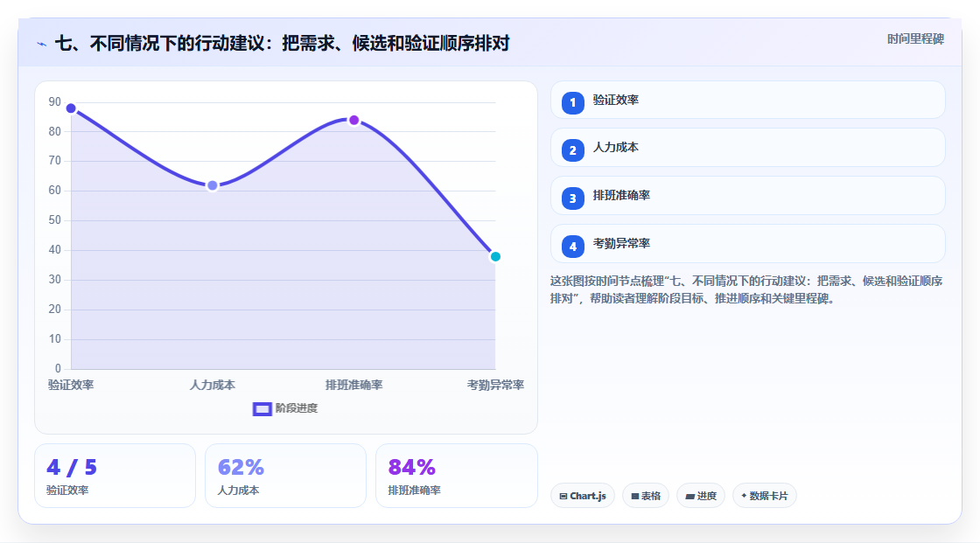Click the numbered badge 1 for 验证效率
The height and width of the screenshot is (543, 980).
pos(572,102)
